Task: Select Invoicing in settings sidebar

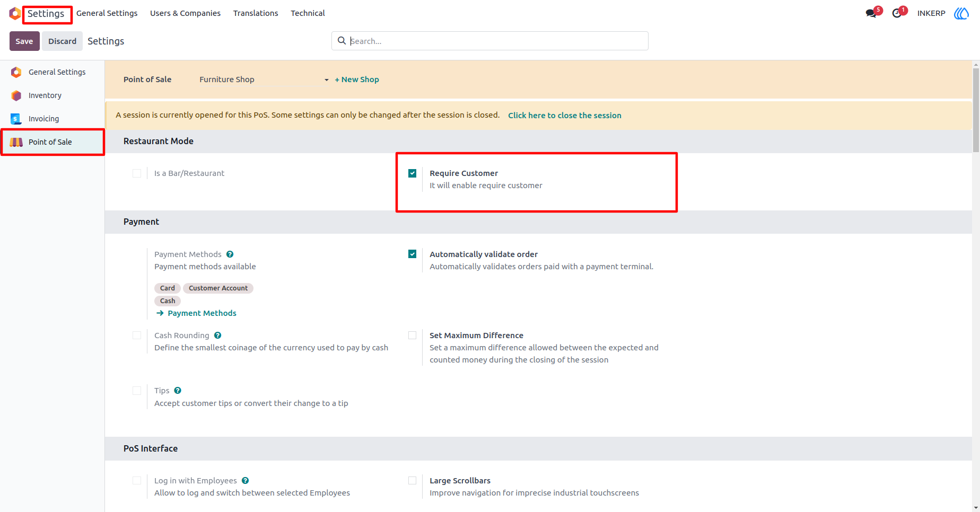Action: (52, 119)
